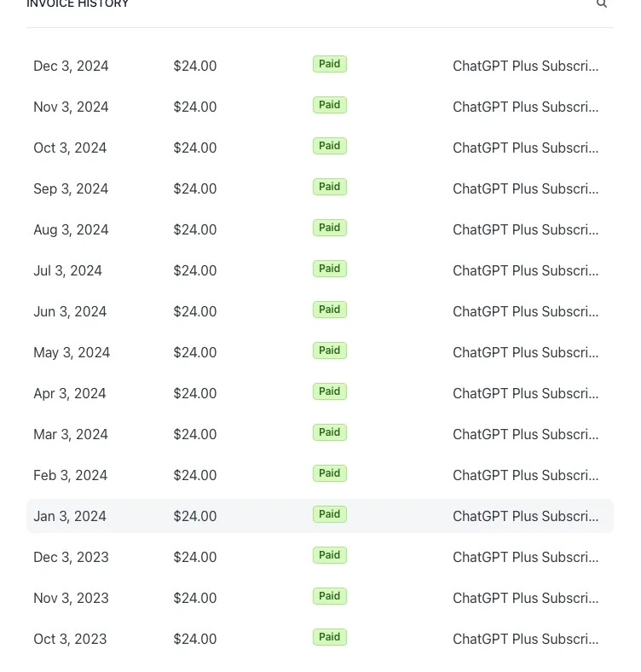This screenshot has width=641, height=672.
Task: Click the Paid badge for Sep 3, 2024
Action: point(330,187)
